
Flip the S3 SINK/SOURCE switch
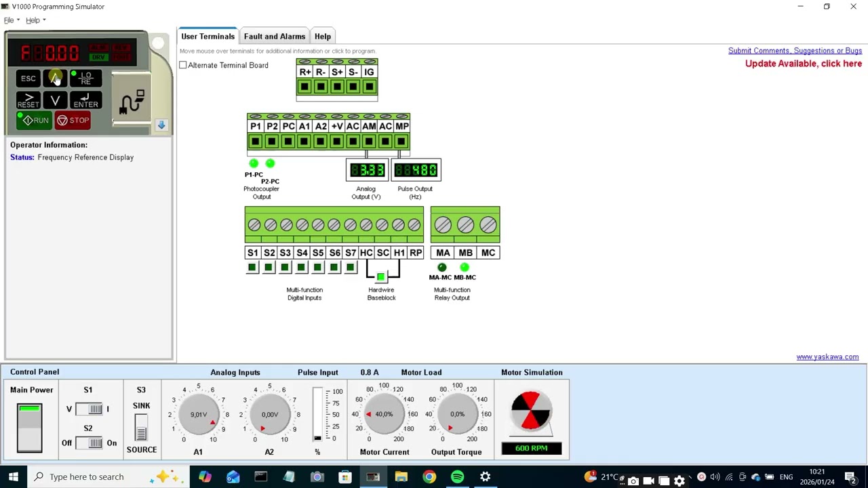coord(141,427)
